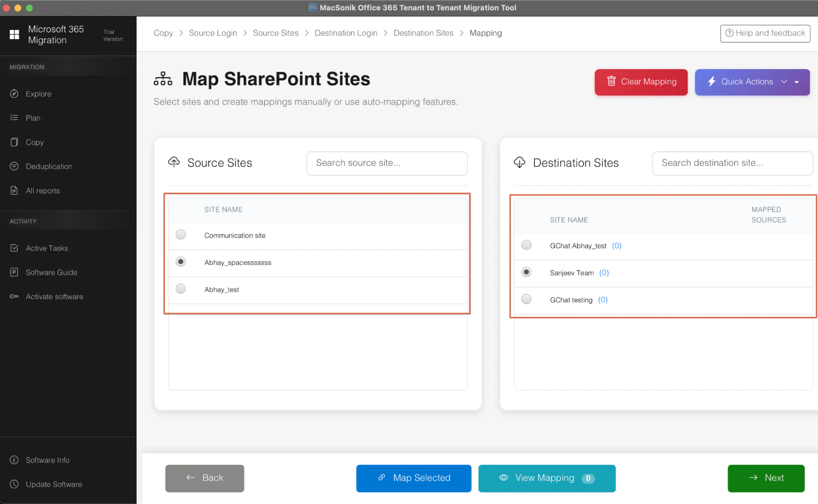Screen dimensions: 818x504
Task: Select the GChat testing destination radio button
Action: point(526,299)
